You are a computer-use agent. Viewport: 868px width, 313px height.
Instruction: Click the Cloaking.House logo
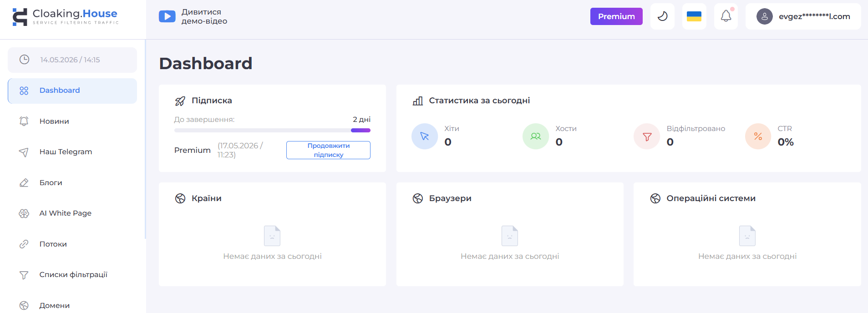click(x=65, y=17)
